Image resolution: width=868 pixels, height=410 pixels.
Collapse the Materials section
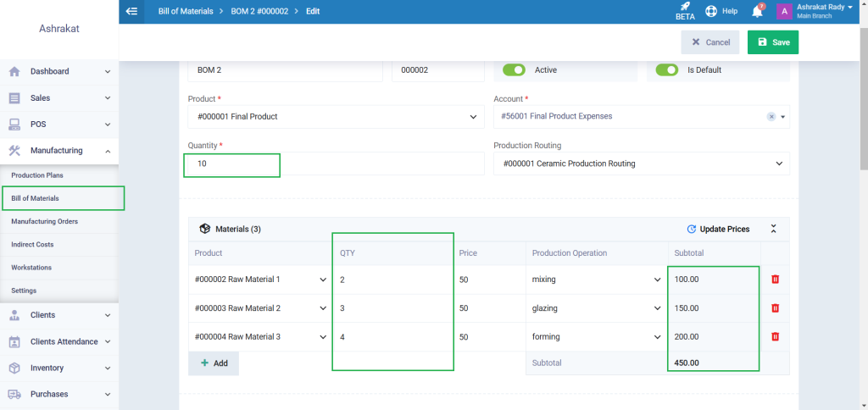click(774, 229)
